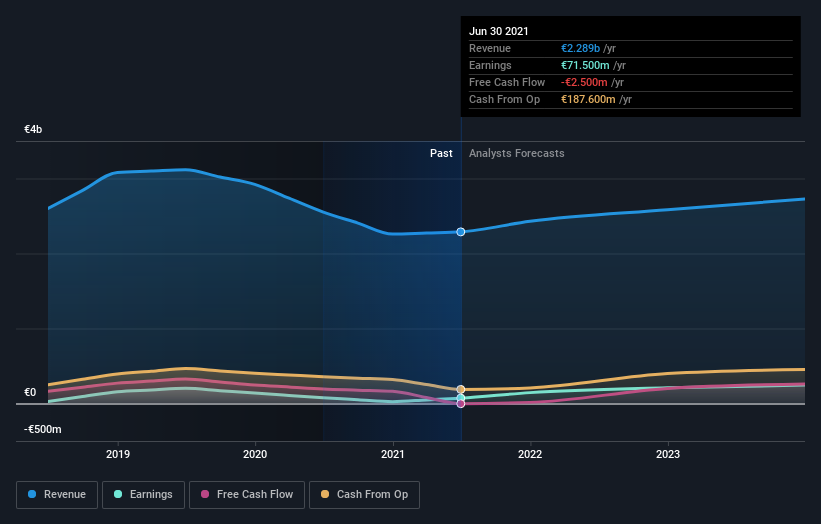Click the €2.289b revenue value in tooltip
This screenshot has width=821, height=524.
pyautogui.click(x=580, y=48)
